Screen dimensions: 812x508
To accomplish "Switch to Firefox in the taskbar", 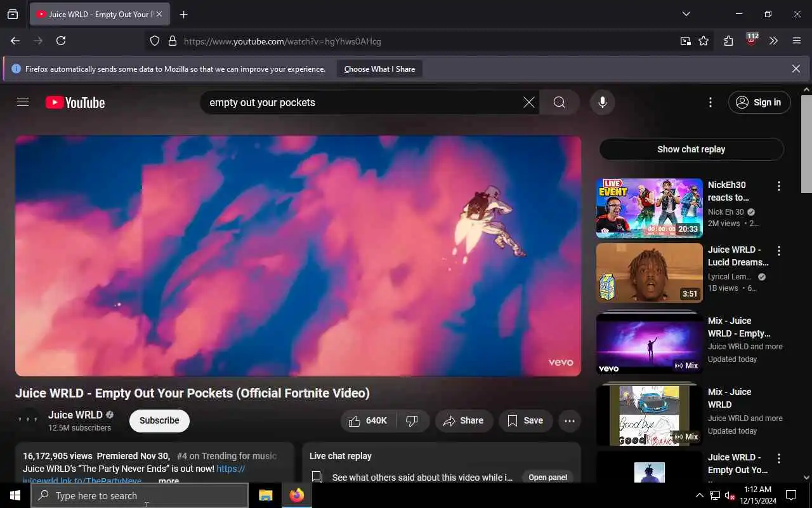I will coord(296,495).
